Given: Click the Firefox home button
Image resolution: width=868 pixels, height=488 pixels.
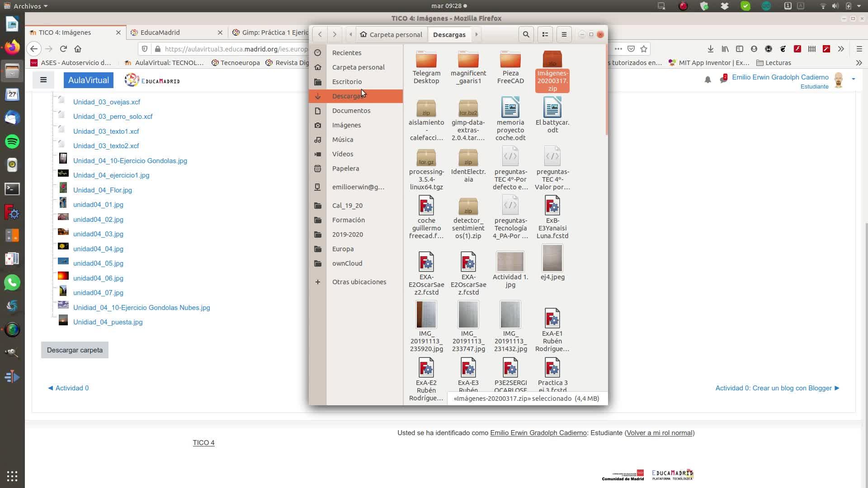Looking at the screenshot, I should click(78, 49).
